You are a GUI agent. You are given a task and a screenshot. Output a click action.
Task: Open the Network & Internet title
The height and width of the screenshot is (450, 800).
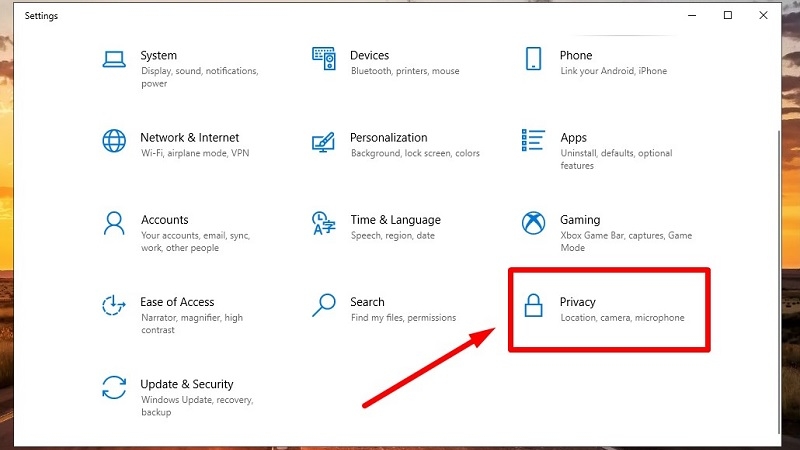tap(190, 138)
